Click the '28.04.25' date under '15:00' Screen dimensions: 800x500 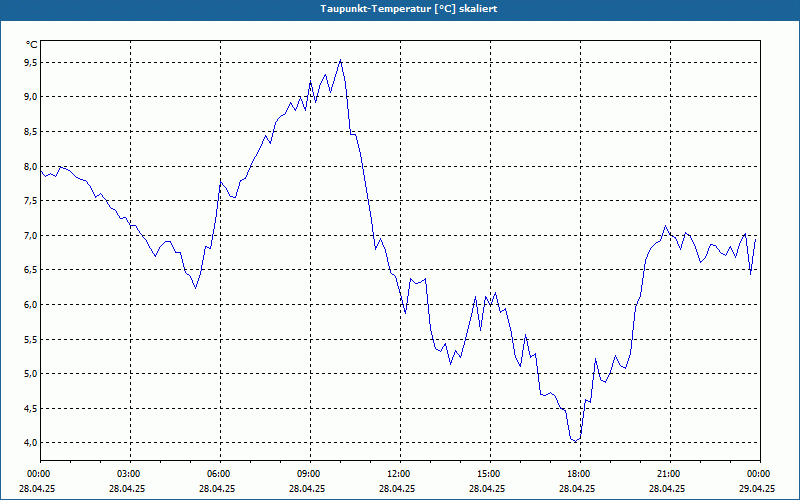487,488
